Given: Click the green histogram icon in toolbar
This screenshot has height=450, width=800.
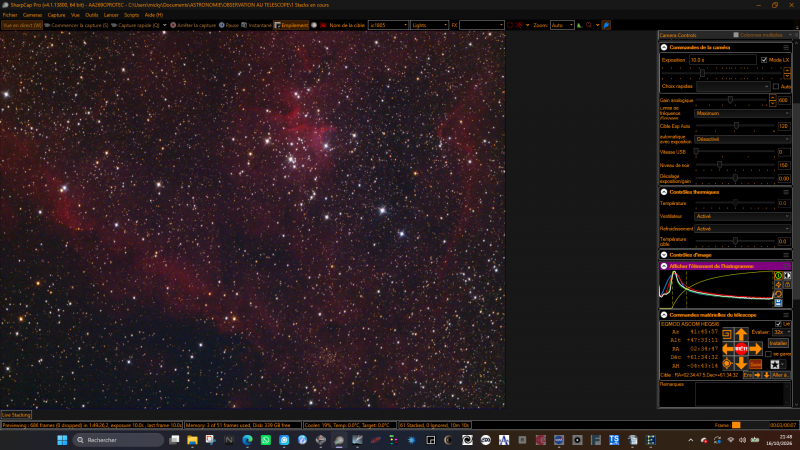Looking at the screenshot, I should pos(580,25).
